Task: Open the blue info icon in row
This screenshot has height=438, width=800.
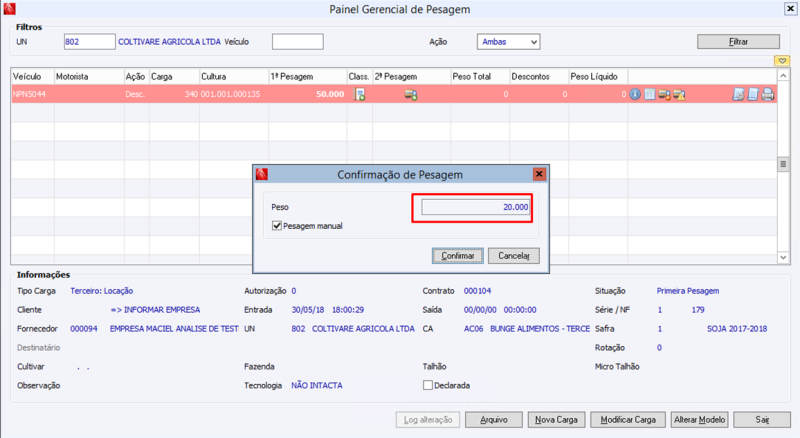Action: 635,94
